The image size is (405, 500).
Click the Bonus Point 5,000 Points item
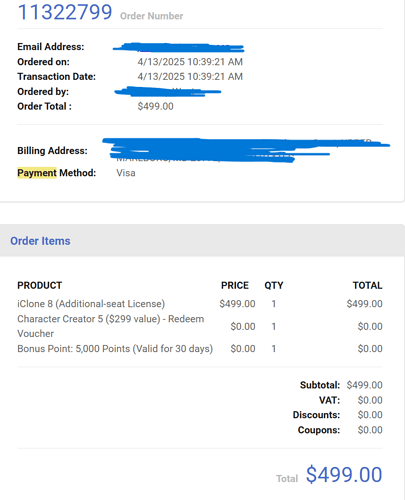[x=115, y=349]
